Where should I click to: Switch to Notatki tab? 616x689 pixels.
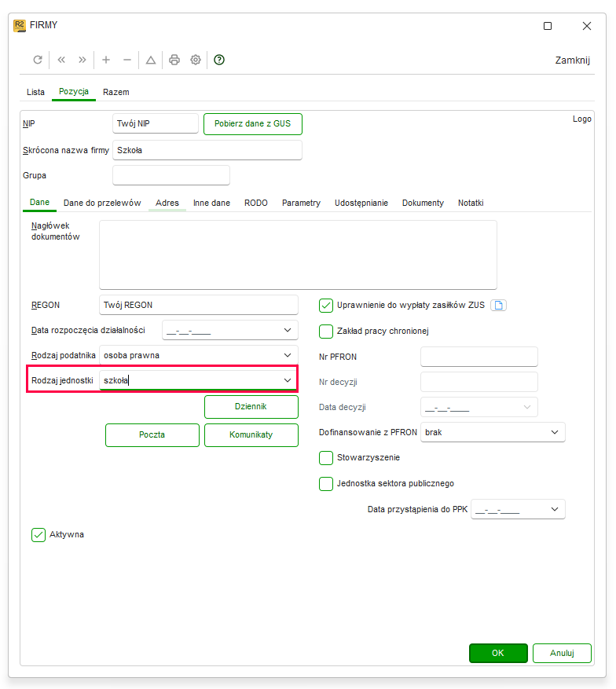(471, 203)
